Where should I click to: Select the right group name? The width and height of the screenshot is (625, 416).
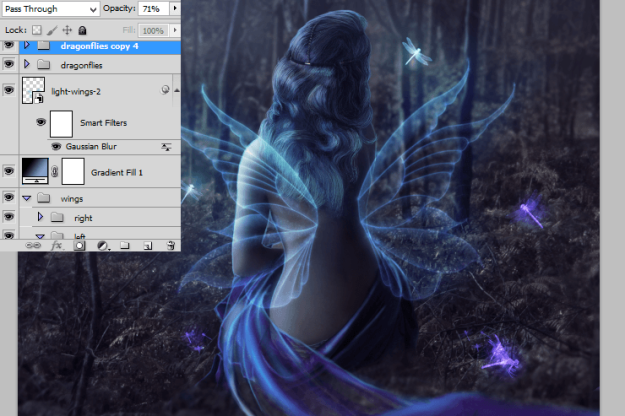[x=83, y=218]
